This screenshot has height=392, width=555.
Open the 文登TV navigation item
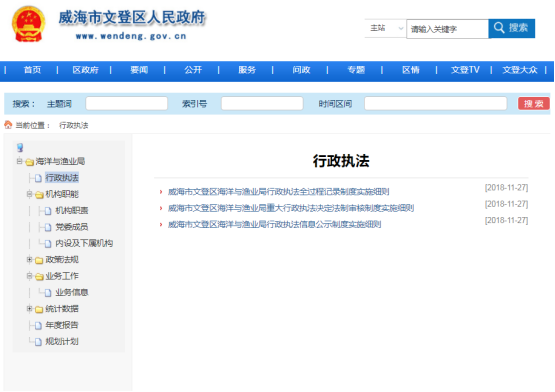tap(465, 70)
